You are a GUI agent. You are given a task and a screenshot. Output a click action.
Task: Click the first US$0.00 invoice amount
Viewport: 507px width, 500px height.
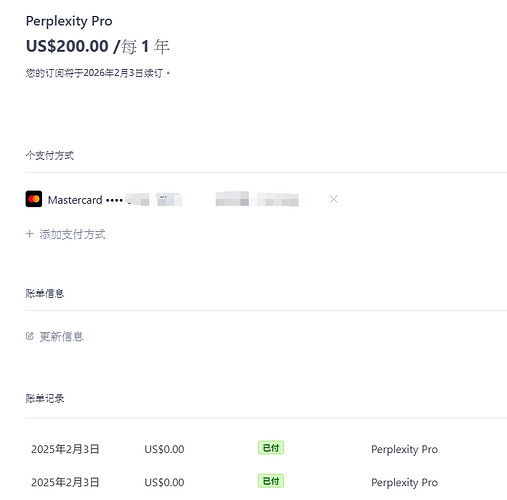tap(164, 449)
